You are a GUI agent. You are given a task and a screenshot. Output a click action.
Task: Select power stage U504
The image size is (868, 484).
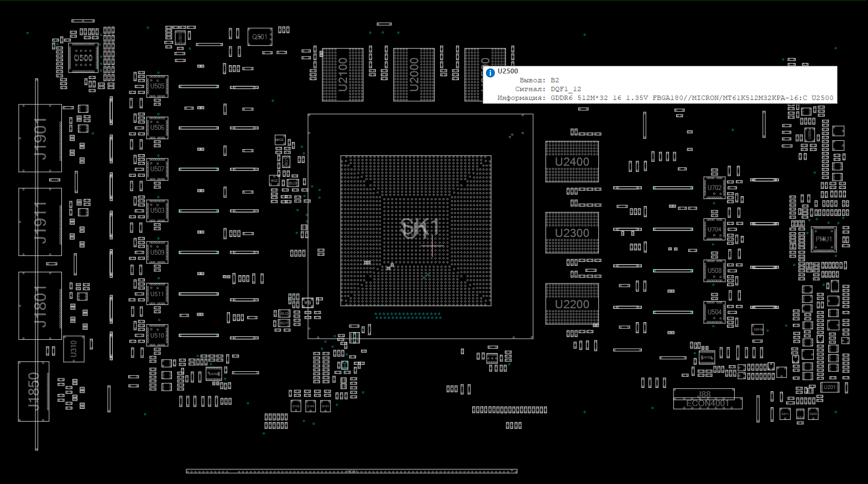pyautogui.click(x=714, y=312)
